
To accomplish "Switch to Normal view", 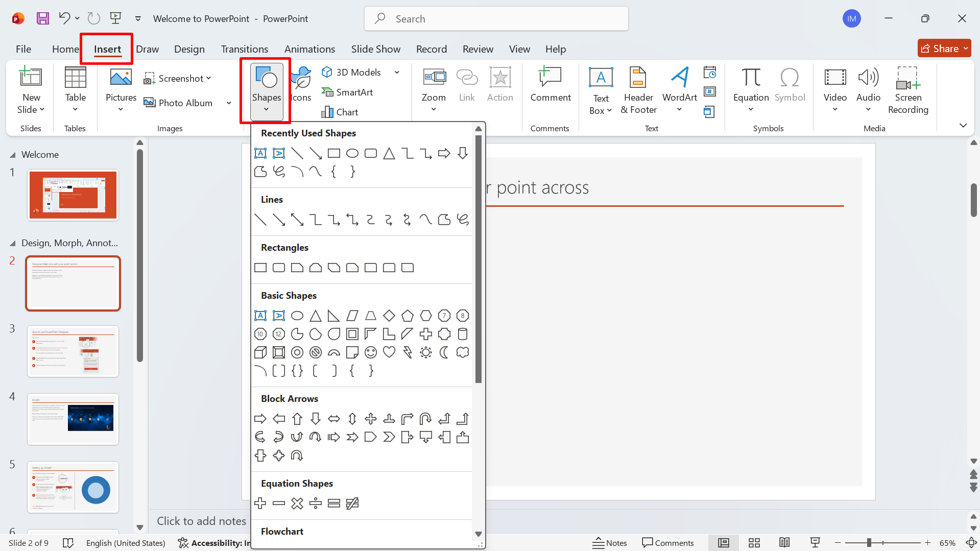I will point(724,543).
